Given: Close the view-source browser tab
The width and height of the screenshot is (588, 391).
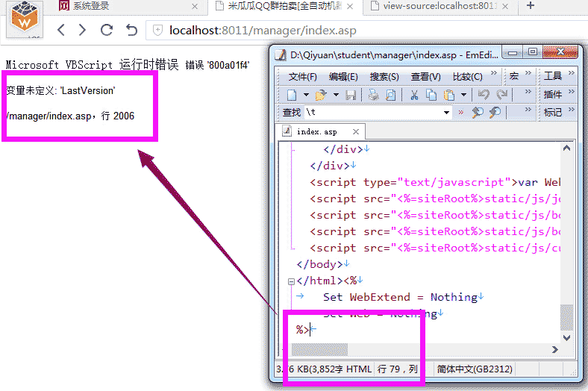Looking at the screenshot, I should coord(505,7).
